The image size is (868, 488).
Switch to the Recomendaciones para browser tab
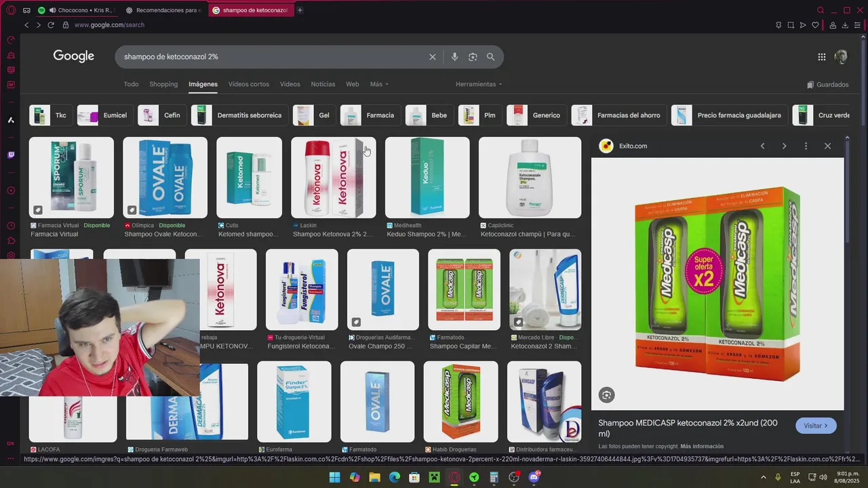click(163, 10)
